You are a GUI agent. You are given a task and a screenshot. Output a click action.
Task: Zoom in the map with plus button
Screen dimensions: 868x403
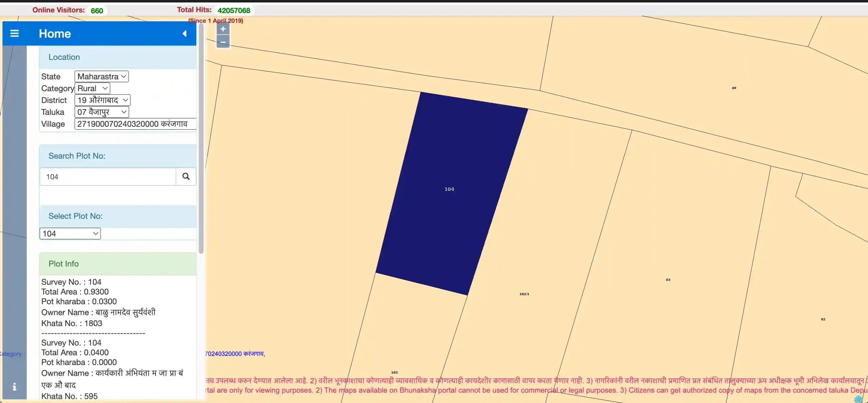coord(223,29)
